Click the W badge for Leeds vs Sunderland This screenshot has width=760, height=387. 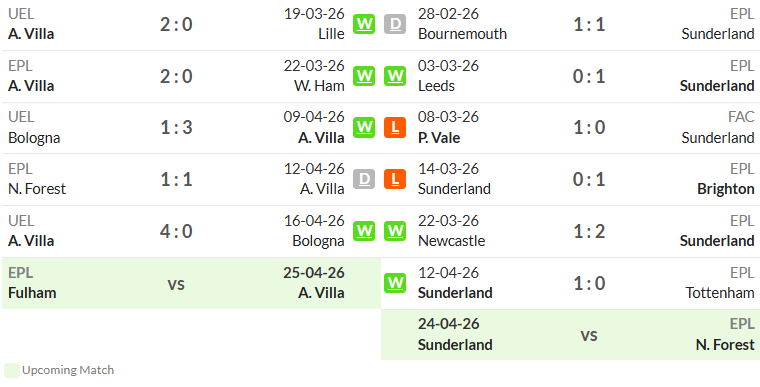pyautogui.click(x=395, y=76)
